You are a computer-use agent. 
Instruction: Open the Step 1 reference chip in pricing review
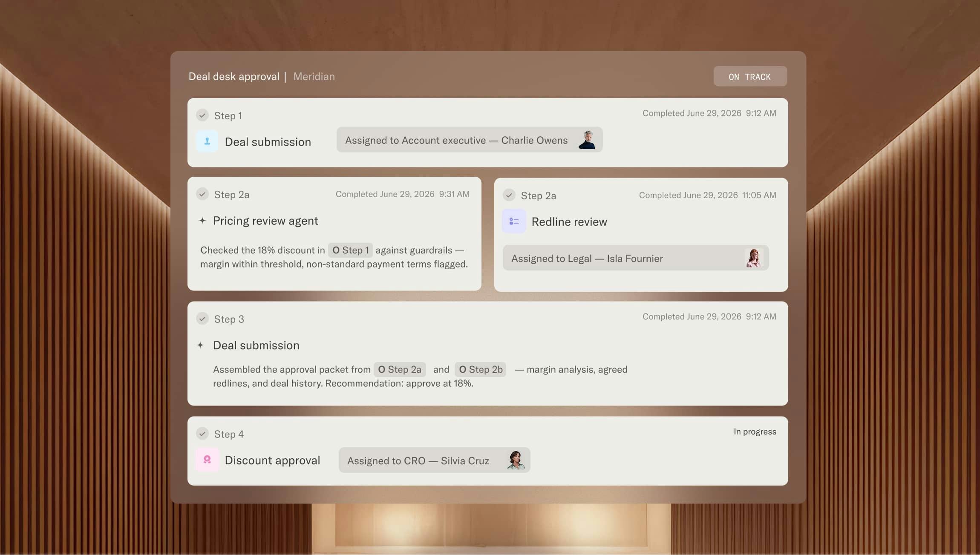[350, 250]
